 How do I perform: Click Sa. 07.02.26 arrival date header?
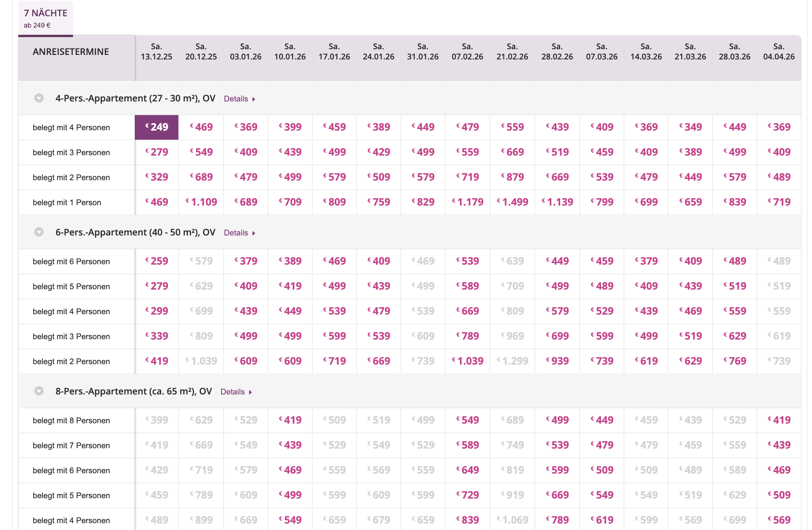[x=467, y=52]
